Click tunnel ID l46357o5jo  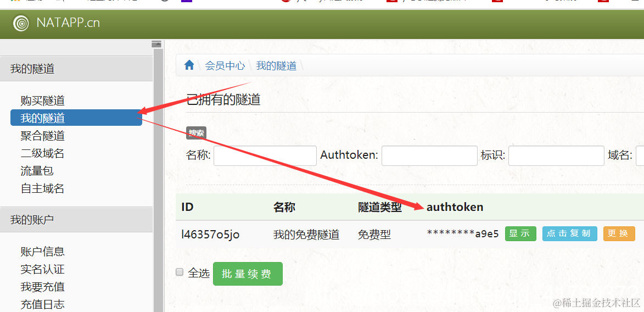pyautogui.click(x=210, y=235)
